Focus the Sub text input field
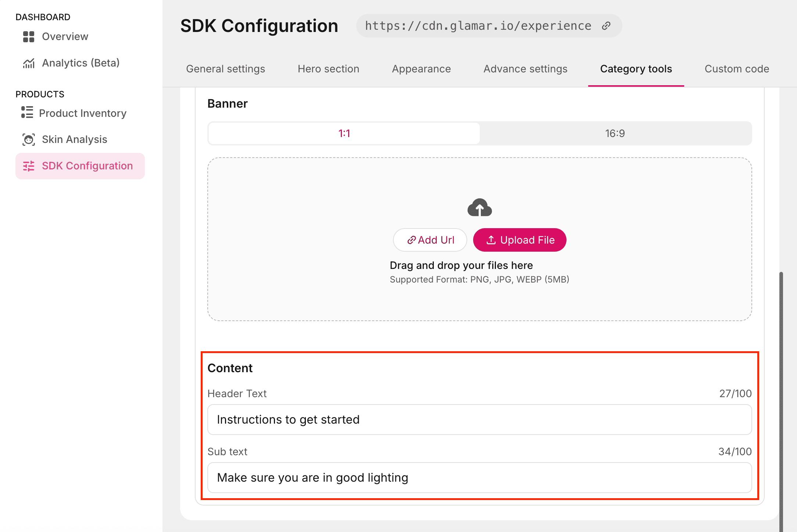797x532 pixels. pos(479,478)
